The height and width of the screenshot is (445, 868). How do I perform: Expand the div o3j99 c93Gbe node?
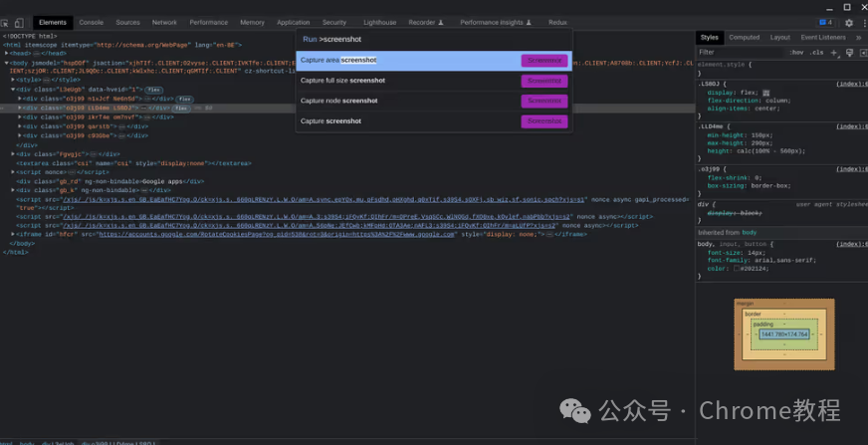(20, 135)
